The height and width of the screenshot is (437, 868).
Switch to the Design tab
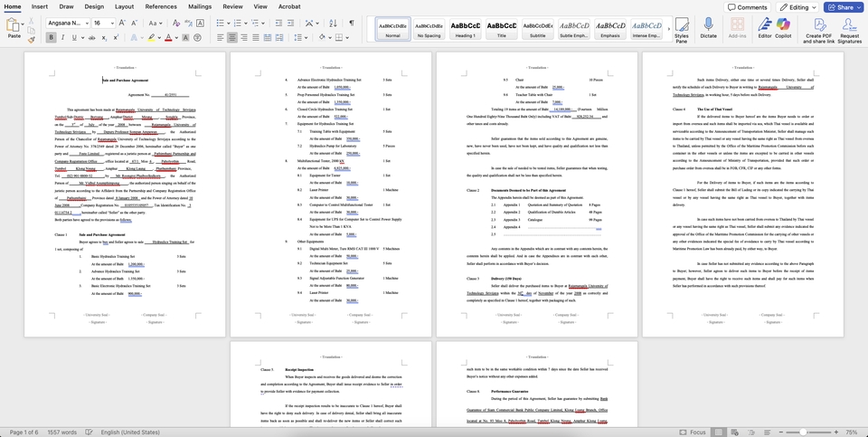(x=94, y=6)
